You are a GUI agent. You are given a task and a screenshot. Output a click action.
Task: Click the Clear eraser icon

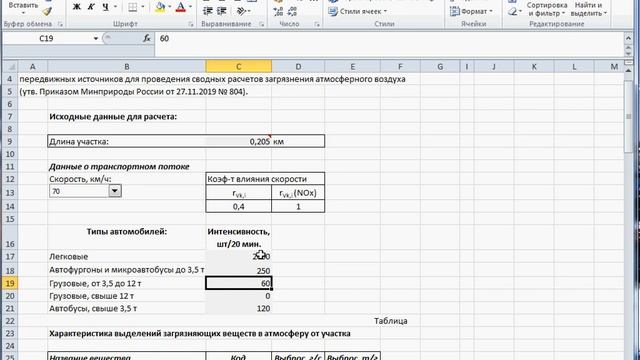pyautogui.click(x=514, y=12)
